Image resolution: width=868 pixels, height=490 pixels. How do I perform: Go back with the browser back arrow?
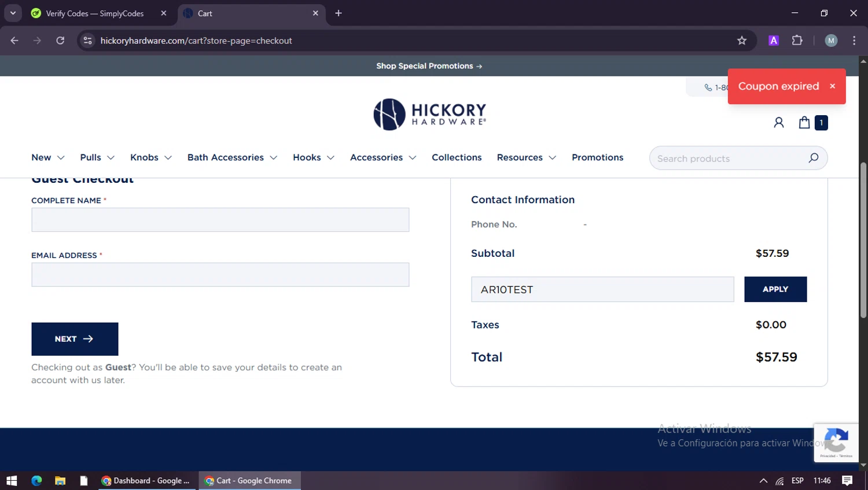pyautogui.click(x=14, y=40)
